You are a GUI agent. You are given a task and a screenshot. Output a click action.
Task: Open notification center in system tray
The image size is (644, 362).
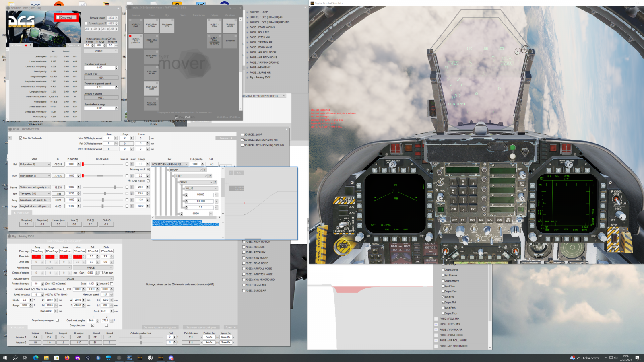pyautogui.click(x=638, y=358)
